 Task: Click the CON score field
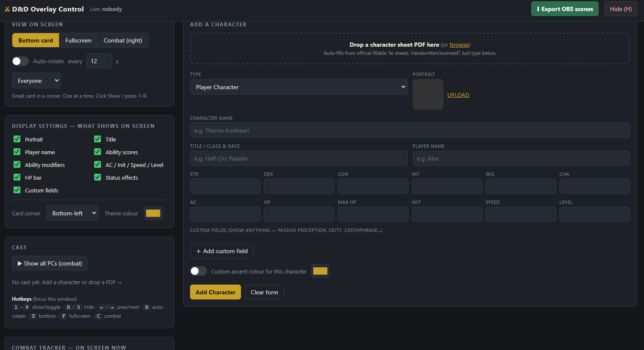coord(373,186)
